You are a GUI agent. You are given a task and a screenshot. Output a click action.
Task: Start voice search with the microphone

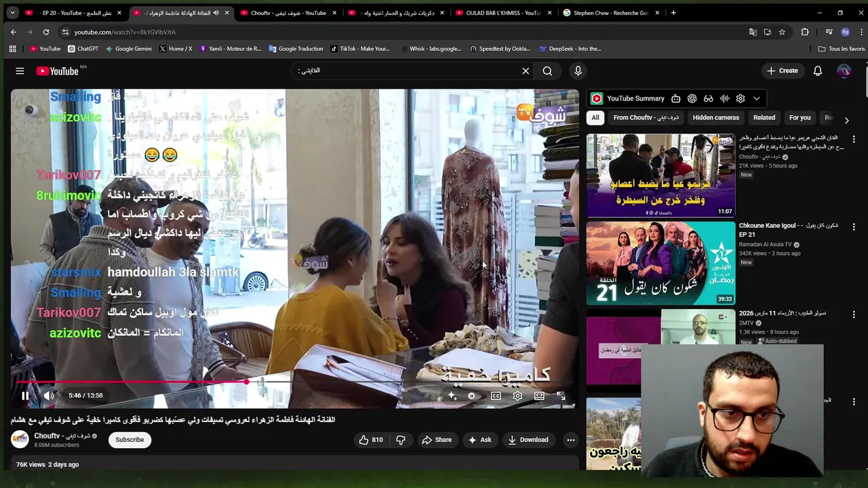click(578, 70)
